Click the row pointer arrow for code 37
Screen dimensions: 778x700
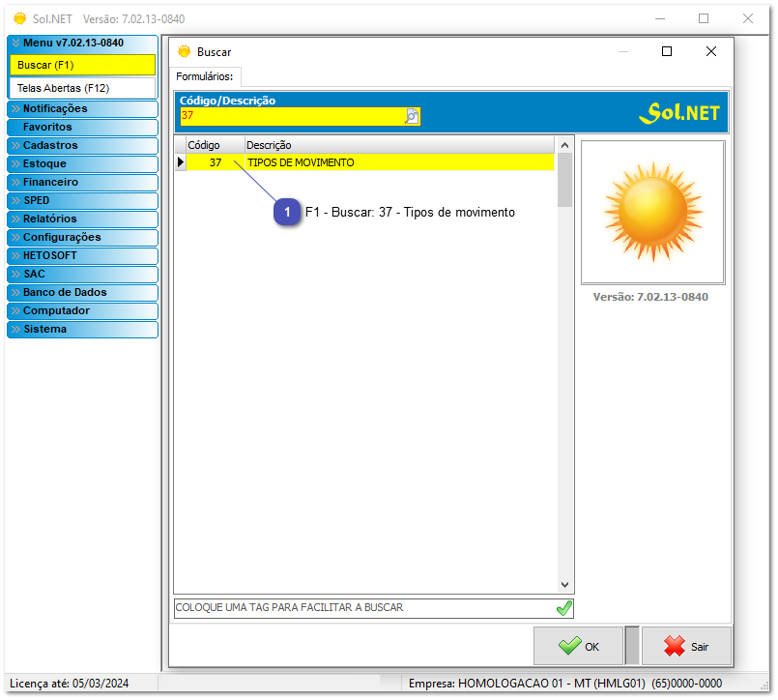click(180, 163)
